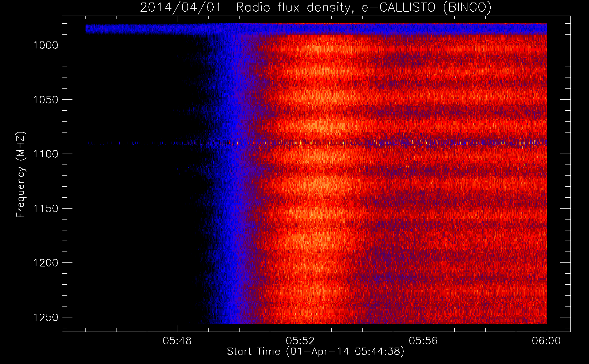
Task: Click the 1250 frequency tick label
Action: coord(46,317)
